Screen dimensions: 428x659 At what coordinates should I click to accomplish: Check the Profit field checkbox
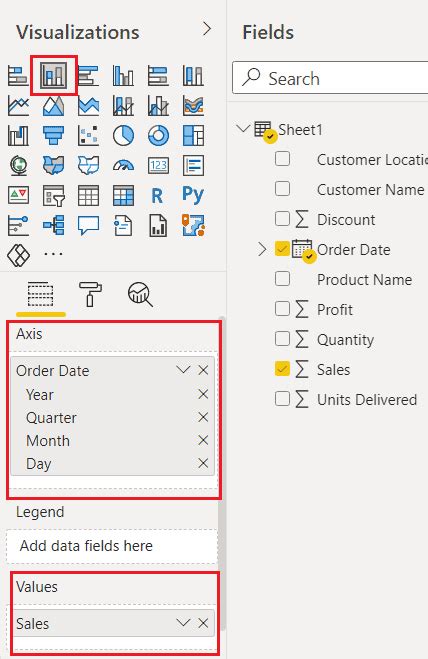tap(282, 309)
